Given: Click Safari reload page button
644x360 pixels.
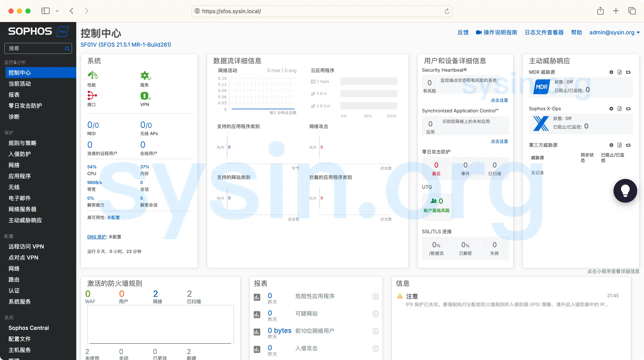Looking at the screenshot, I should pos(447,11).
